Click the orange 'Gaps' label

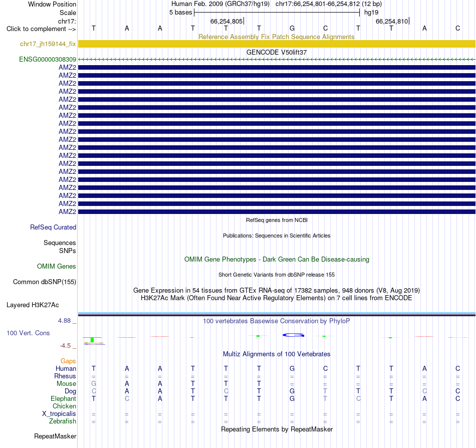(68, 361)
